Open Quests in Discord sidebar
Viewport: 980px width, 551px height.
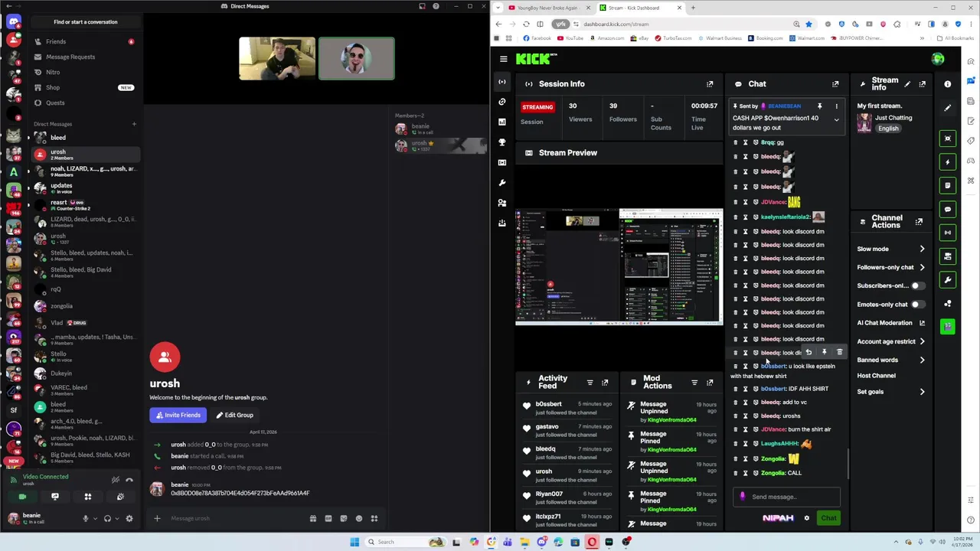[84, 103]
